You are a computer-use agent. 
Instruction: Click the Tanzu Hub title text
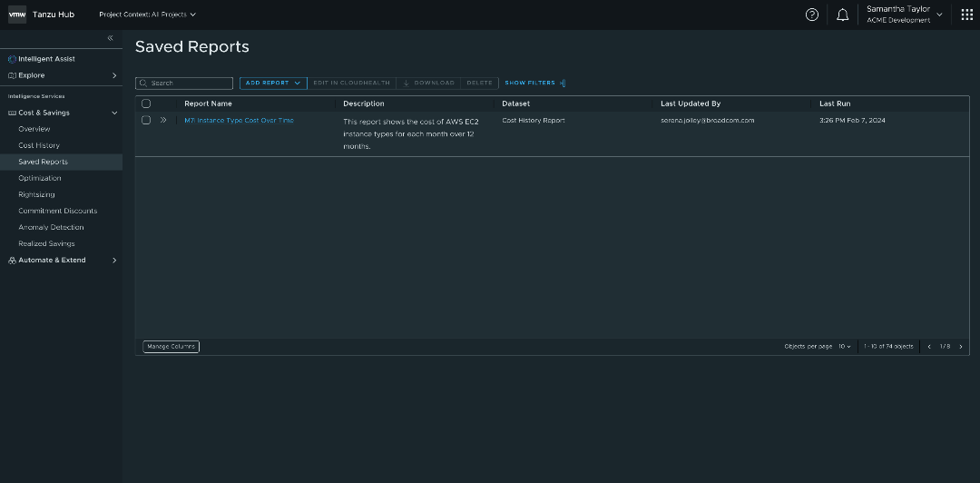tap(54, 15)
